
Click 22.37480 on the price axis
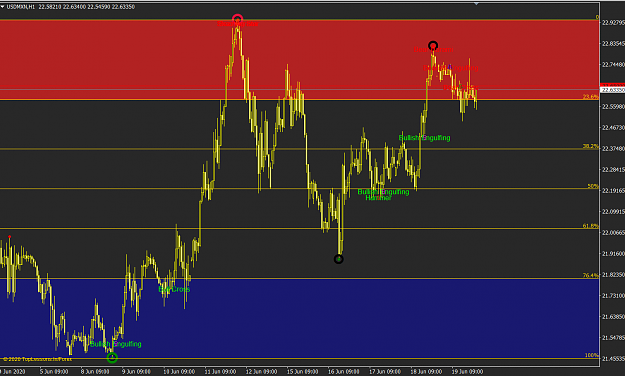pos(613,149)
